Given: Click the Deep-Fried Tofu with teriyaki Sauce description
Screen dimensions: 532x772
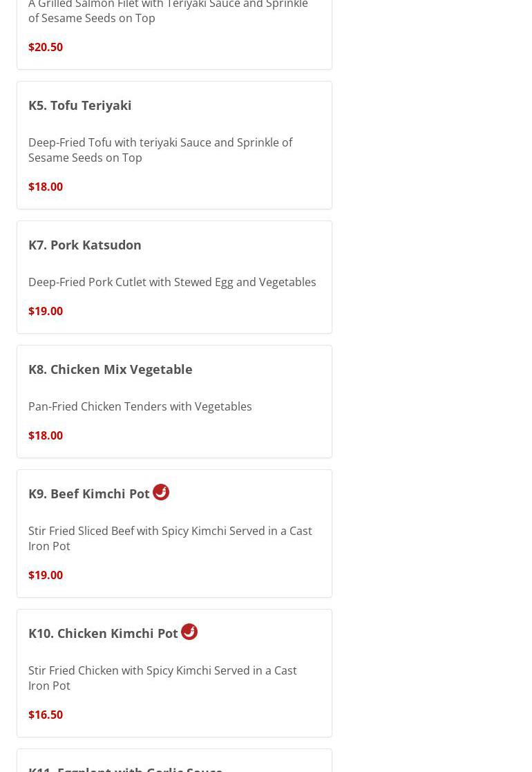Looking at the screenshot, I should click(160, 150).
